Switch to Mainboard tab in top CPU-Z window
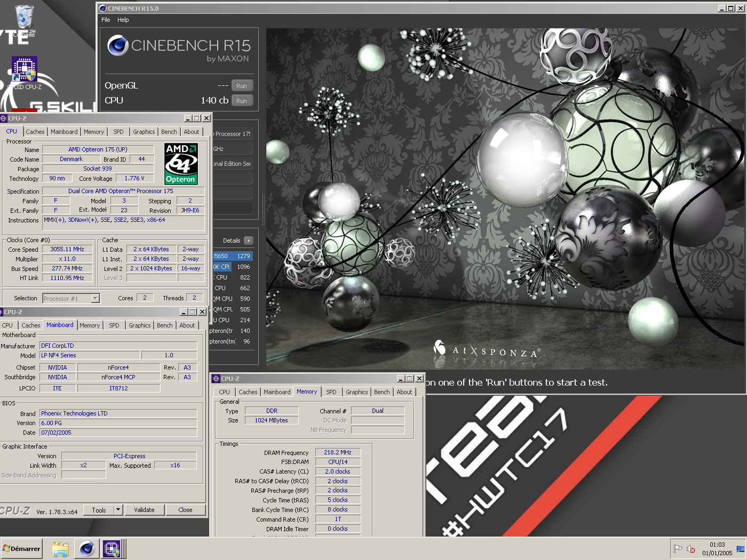Image resolution: width=747 pixels, height=560 pixels. (x=64, y=132)
